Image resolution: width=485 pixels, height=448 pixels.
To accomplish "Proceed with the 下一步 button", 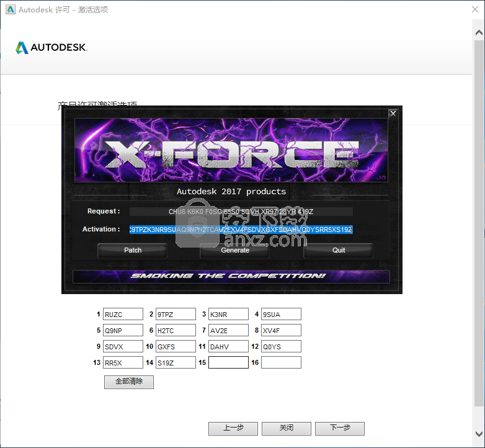I will 340,428.
